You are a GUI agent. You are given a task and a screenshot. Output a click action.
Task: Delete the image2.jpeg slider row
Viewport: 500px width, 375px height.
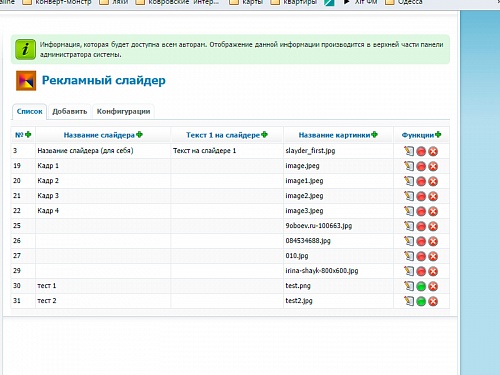[x=433, y=196]
